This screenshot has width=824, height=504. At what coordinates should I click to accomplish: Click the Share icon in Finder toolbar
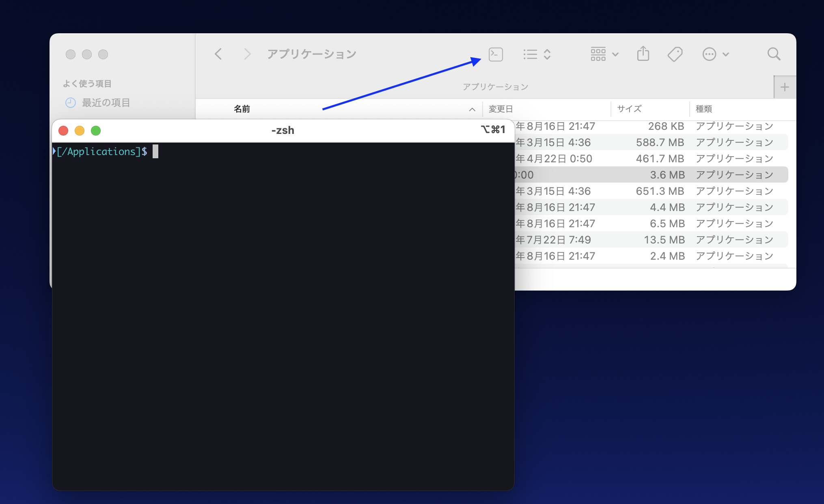pyautogui.click(x=643, y=54)
